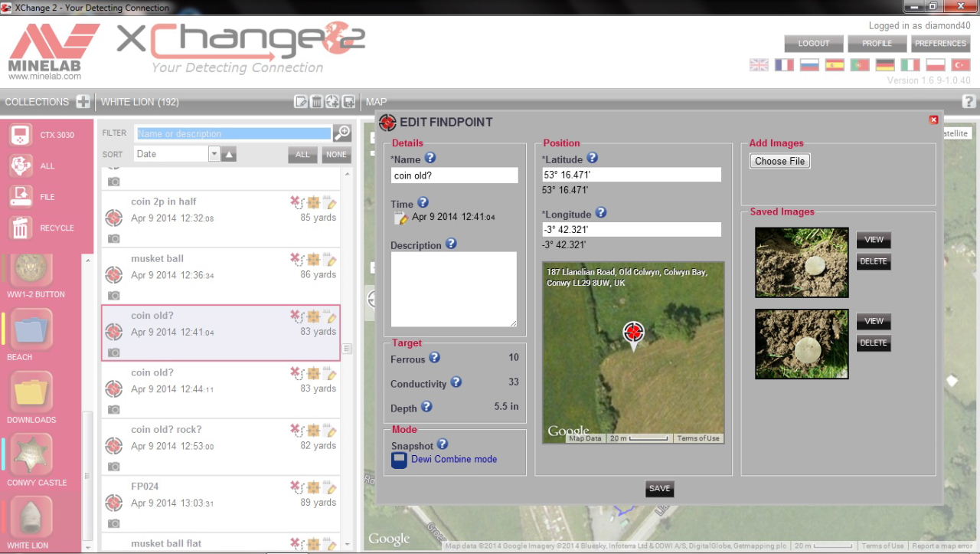Close the Edit Findpoint dialog
This screenshot has height=554, width=980.
[x=933, y=120]
